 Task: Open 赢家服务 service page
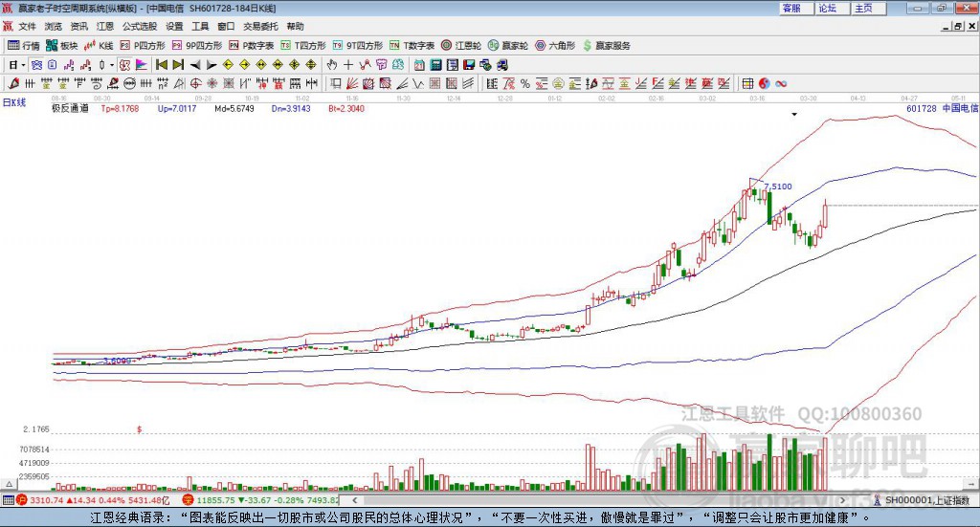pos(606,46)
